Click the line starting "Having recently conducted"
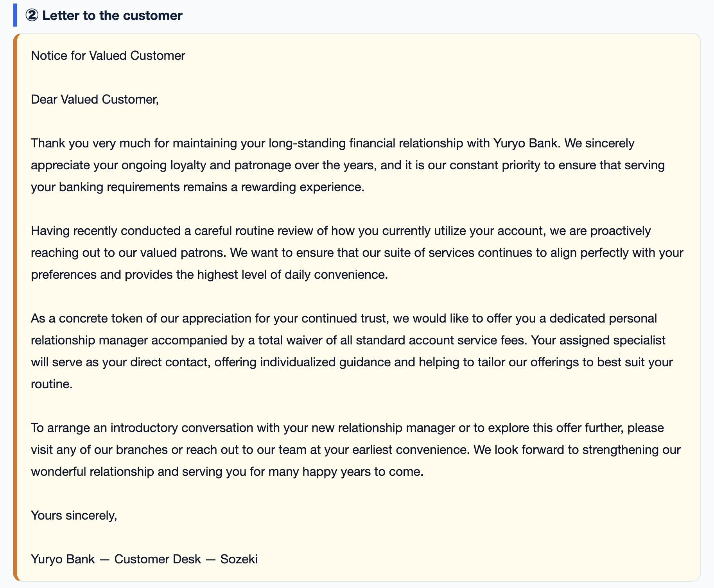 (341, 231)
